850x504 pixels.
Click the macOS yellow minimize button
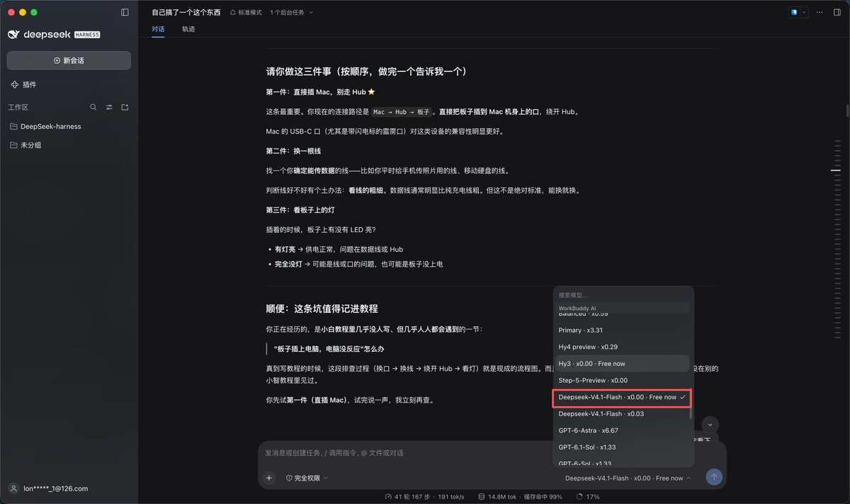23,12
